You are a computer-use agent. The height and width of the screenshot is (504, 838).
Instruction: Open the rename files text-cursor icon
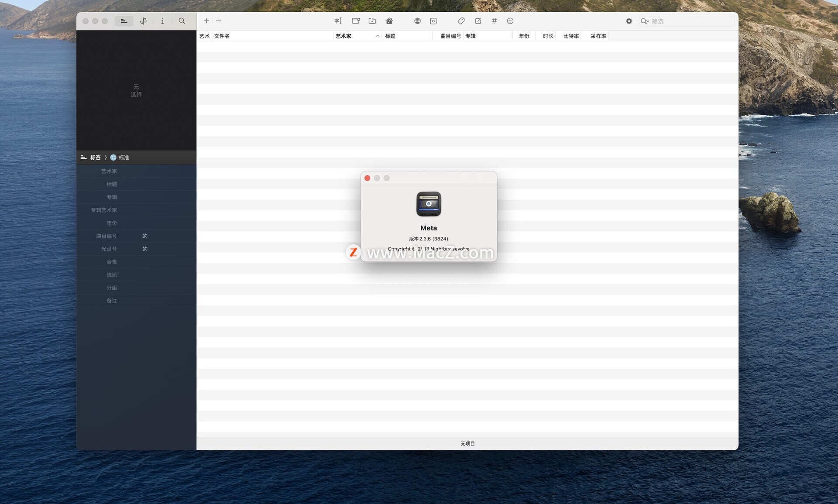pyautogui.click(x=338, y=21)
